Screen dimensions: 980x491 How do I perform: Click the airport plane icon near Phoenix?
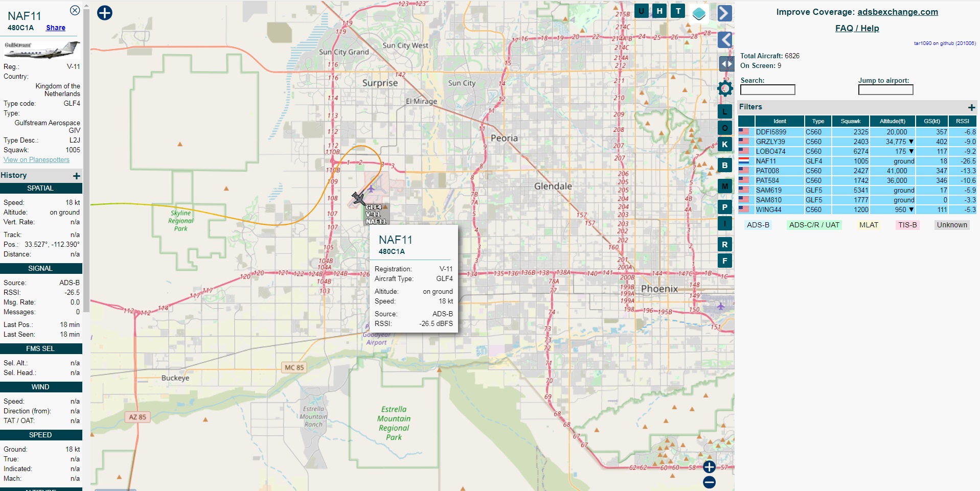[721, 306]
